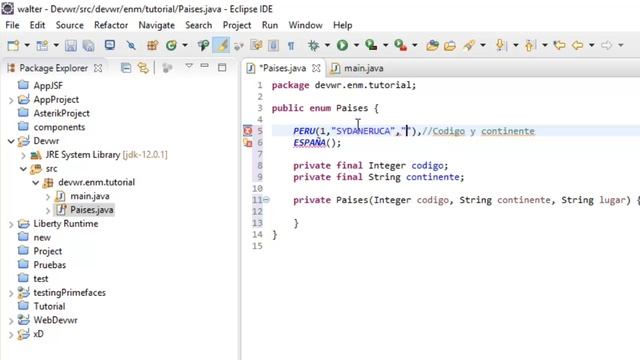Image resolution: width=640 pixels, height=360 pixels.
Task: Open the Run dropdown arrow
Action: coord(356,45)
